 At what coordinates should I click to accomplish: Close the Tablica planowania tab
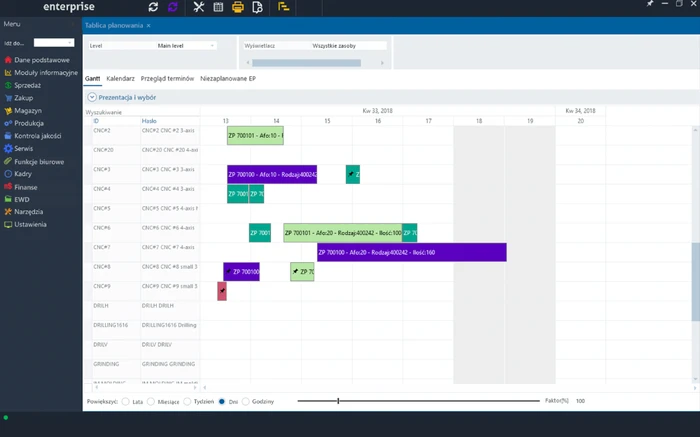[149, 24]
